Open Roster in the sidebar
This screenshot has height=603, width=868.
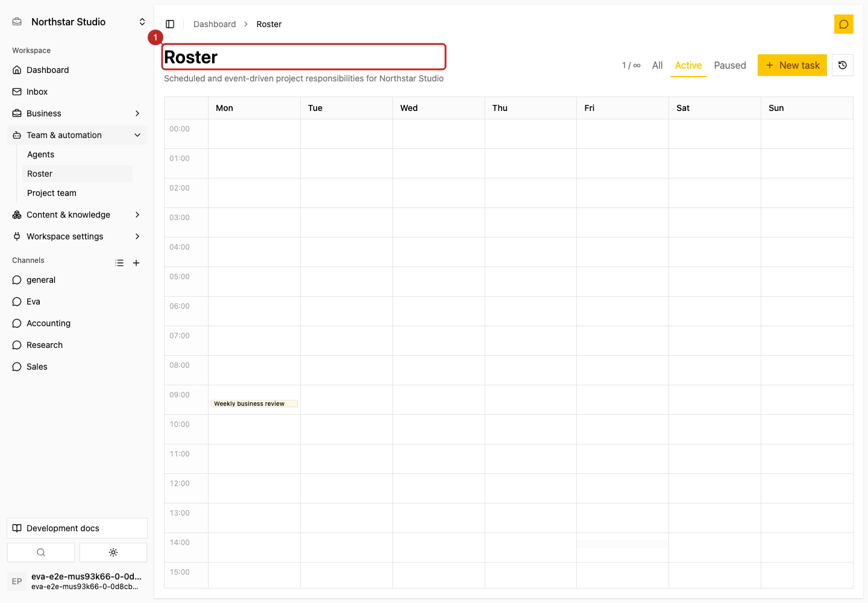[x=77, y=174]
